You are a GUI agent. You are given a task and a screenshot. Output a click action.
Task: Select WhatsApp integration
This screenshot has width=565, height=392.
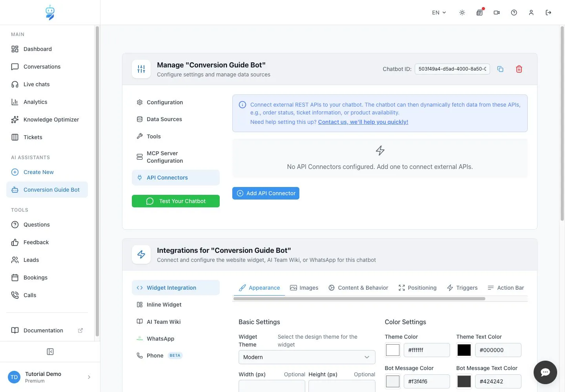(x=176, y=339)
